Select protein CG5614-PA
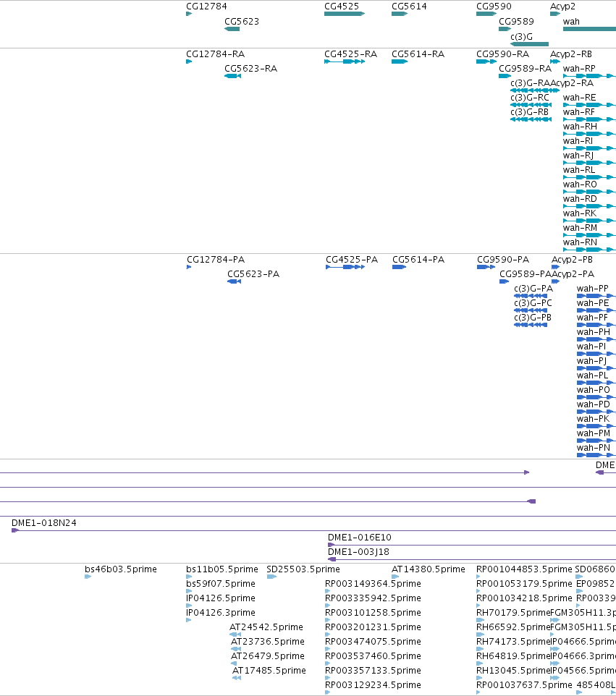This screenshot has width=616, height=696. [418, 259]
